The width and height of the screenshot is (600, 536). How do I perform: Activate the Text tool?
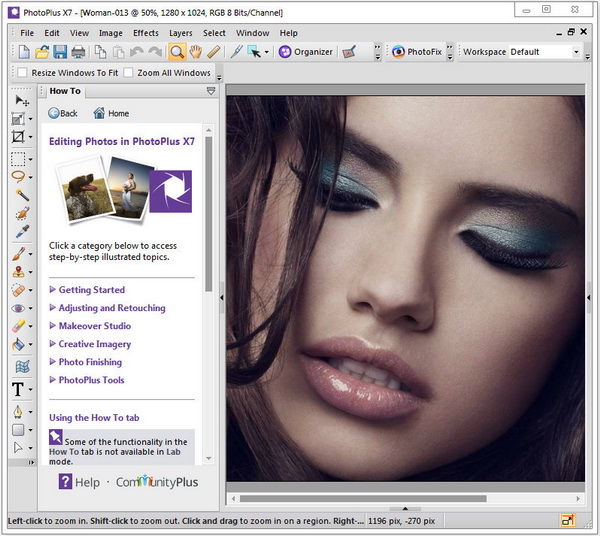click(x=19, y=388)
